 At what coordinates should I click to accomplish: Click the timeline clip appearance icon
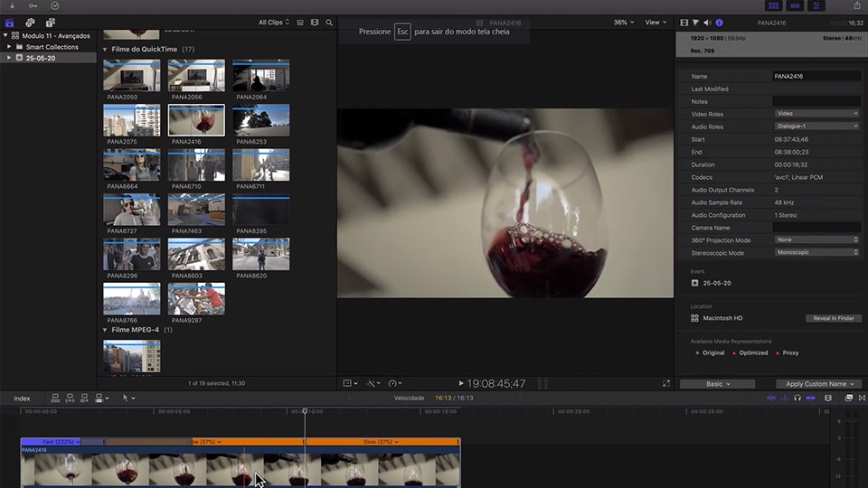tap(828, 398)
